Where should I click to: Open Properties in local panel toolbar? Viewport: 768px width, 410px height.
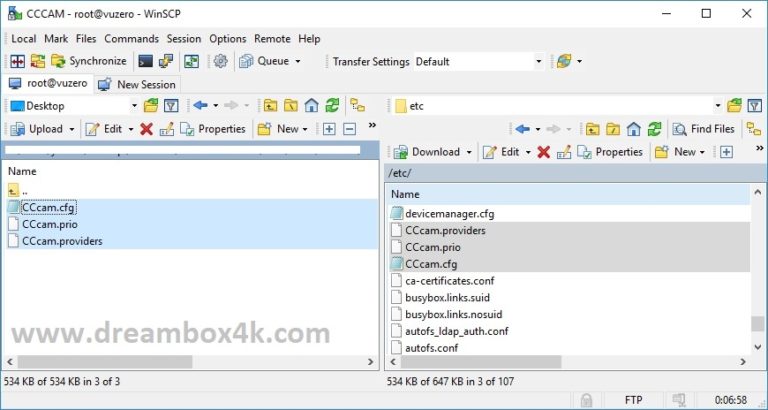tap(213, 129)
